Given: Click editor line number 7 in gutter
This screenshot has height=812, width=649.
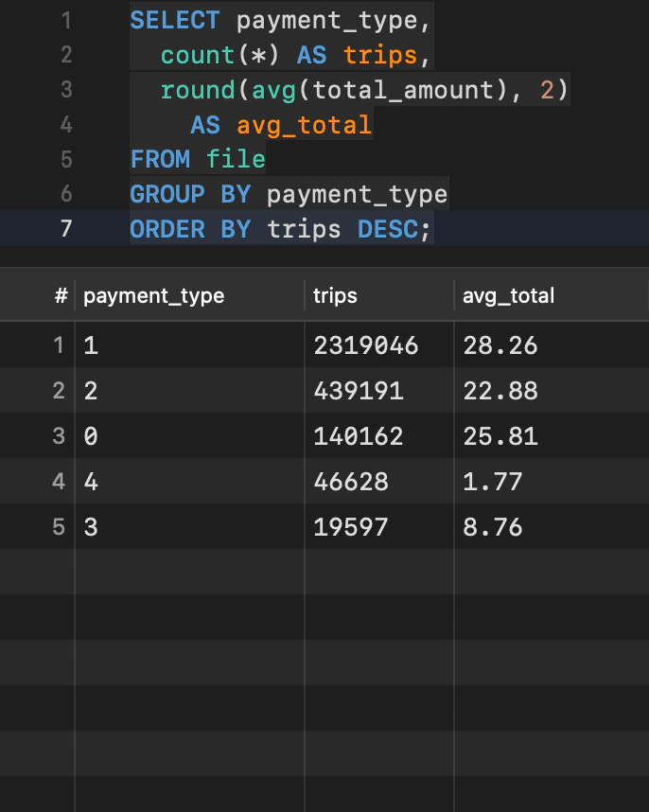Looking at the screenshot, I should click(66, 229).
